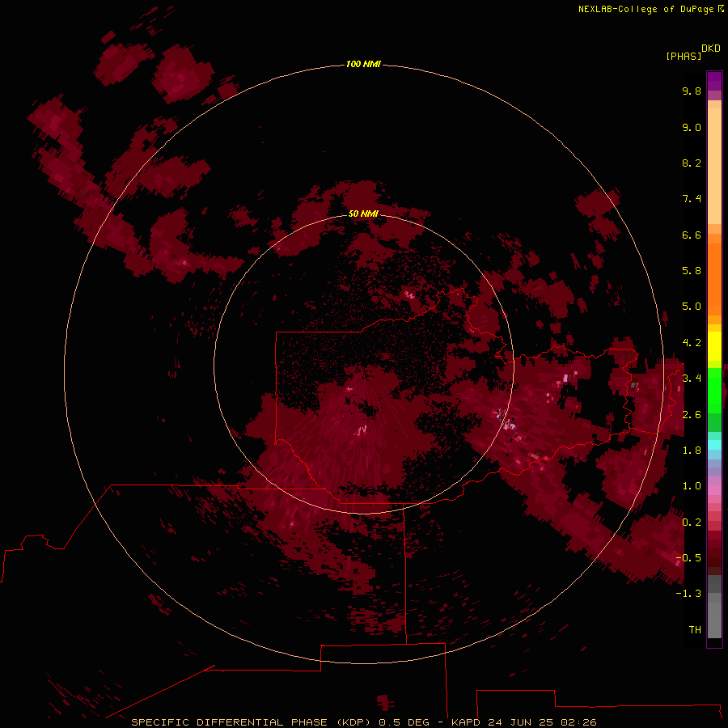The height and width of the screenshot is (728, 728).
Task: Click the -1.3 color scale value
Action: click(688, 594)
